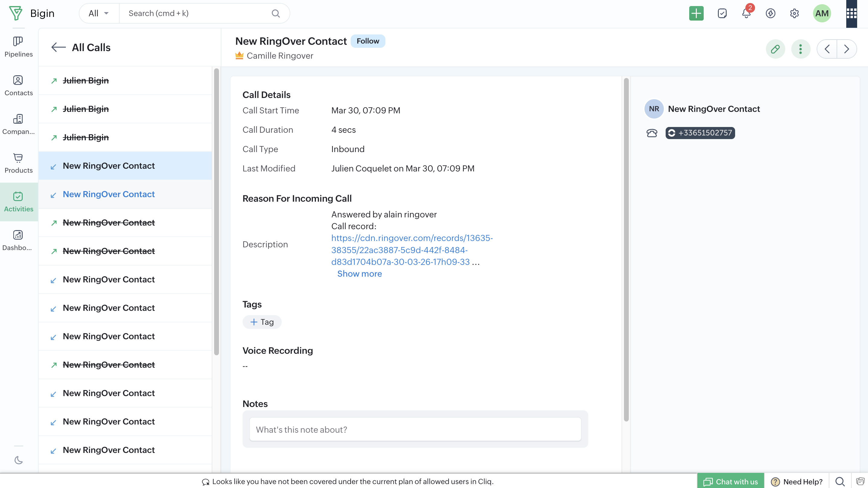Open the Products module

18,163
